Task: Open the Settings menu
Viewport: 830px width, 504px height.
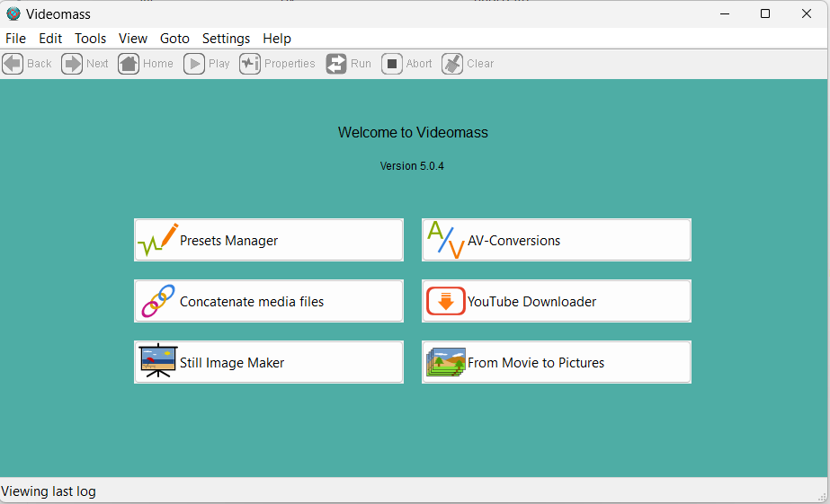Action: tap(226, 39)
